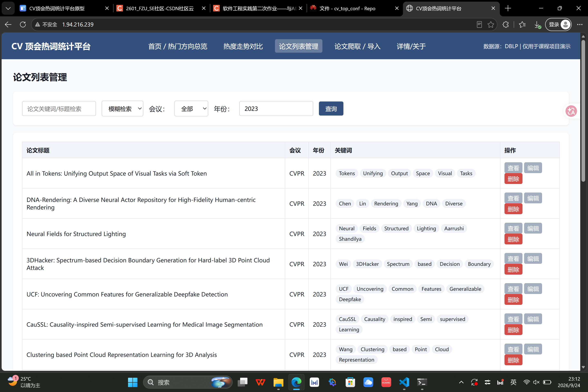This screenshot has width=588, height=392.
Task: Launch Visual Studio Code from the taskbar
Action: pyautogui.click(x=404, y=382)
